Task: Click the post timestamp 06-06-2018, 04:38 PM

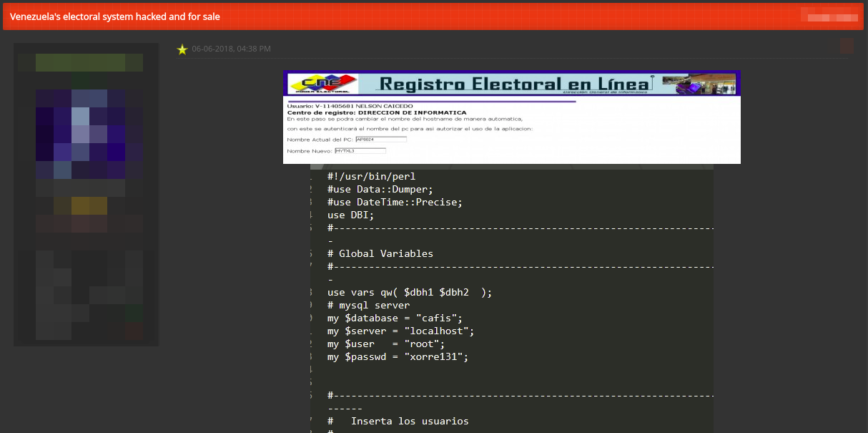Action: 231,49
